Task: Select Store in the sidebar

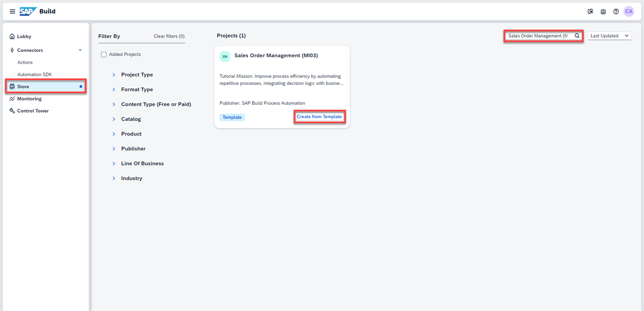Action: click(46, 87)
